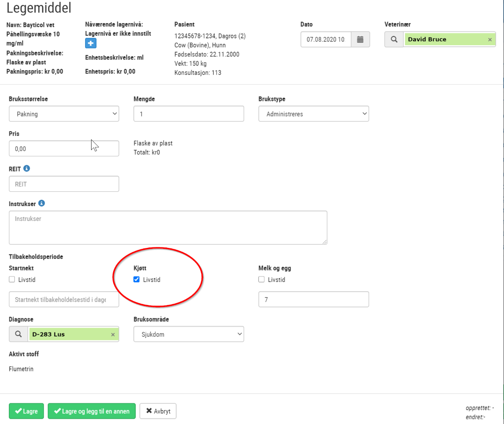Click the Pris price input field
Viewport: 504px width, 424px height.
64,149
